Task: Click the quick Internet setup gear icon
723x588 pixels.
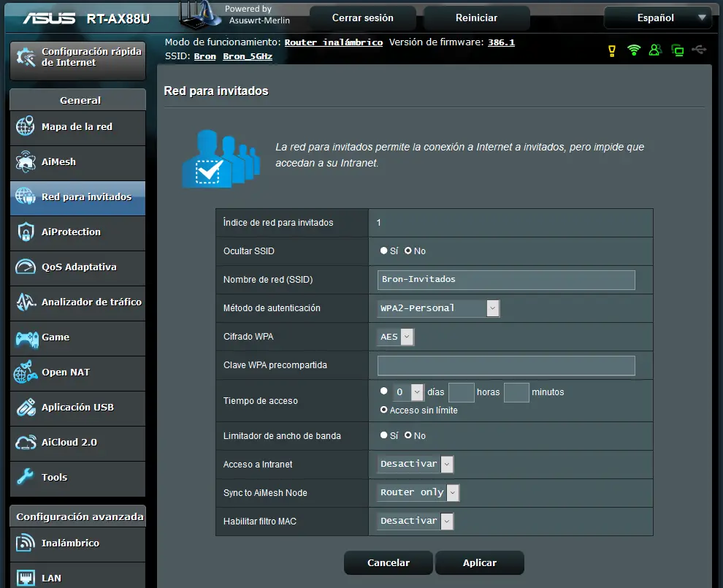Action: pyautogui.click(x=26, y=57)
